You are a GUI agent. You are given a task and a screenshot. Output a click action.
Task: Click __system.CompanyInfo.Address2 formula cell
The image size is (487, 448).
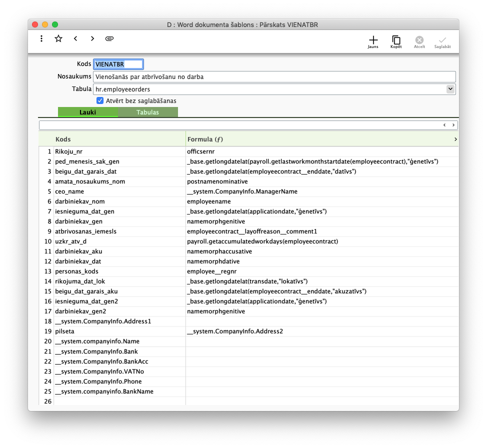pos(322,331)
